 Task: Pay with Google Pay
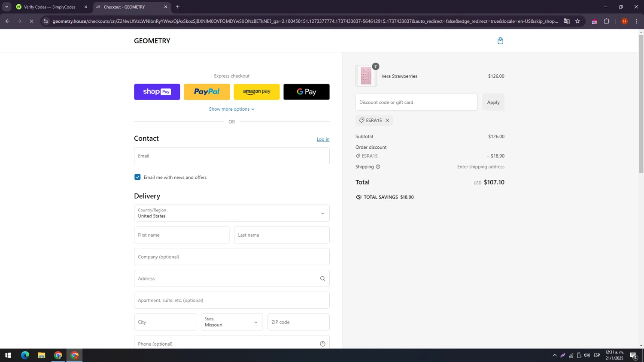[307, 92]
